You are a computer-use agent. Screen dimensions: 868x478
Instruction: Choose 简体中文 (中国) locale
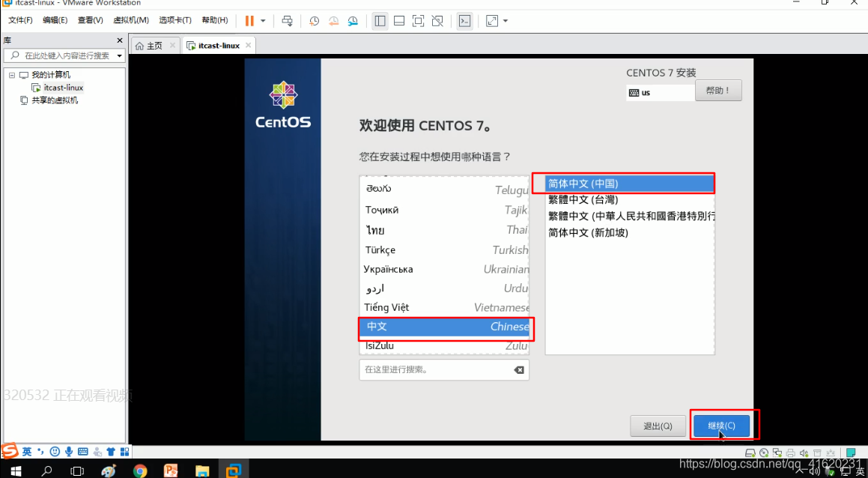(630, 184)
